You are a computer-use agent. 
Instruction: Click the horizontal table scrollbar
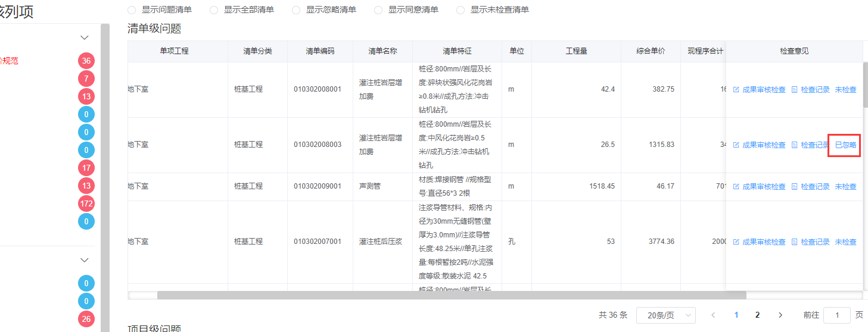pyautogui.click(x=452, y=295)
